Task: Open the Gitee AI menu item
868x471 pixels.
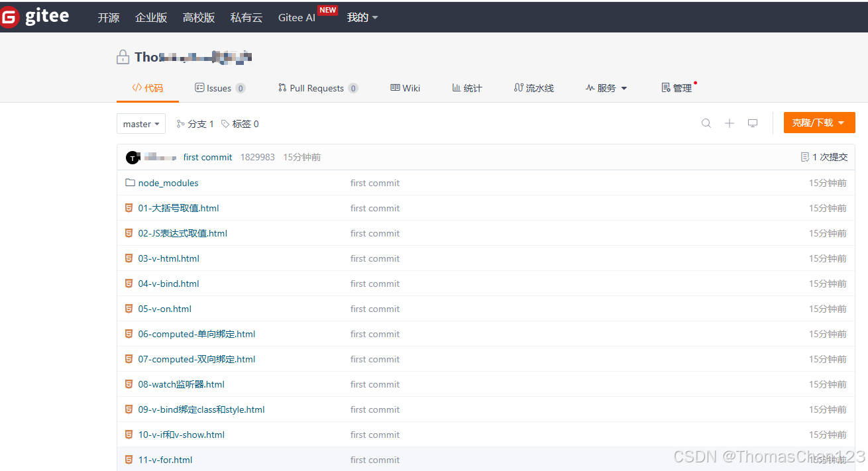Action: tap(296, 17)
